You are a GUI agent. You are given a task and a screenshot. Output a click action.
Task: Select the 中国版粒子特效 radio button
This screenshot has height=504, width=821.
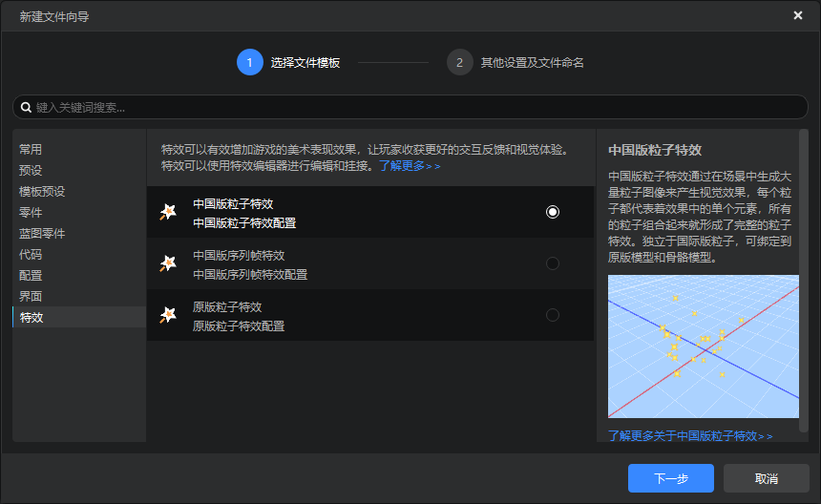pyautogui.click(x=553, y=212)
